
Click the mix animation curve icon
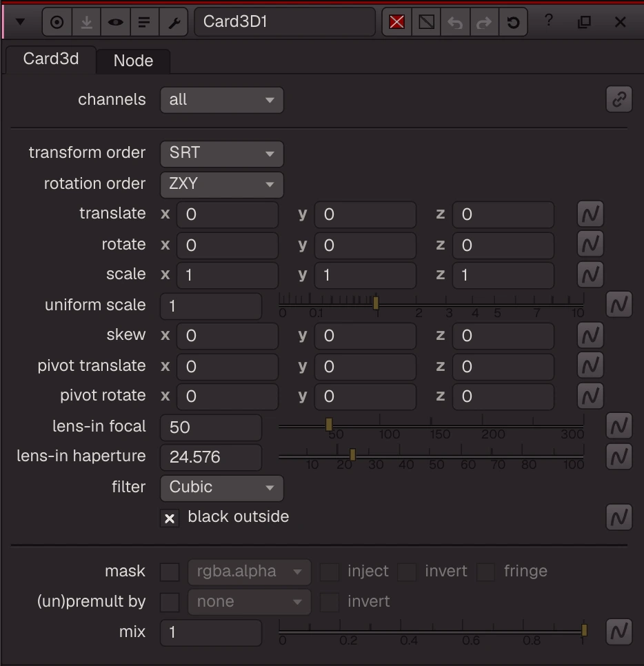(x=619, y=632)
